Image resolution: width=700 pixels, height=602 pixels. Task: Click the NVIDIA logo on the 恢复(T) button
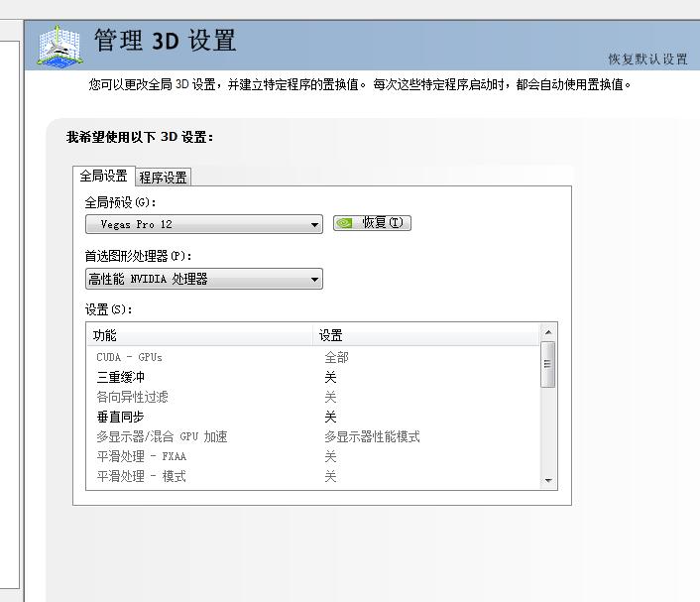[345, 223]
